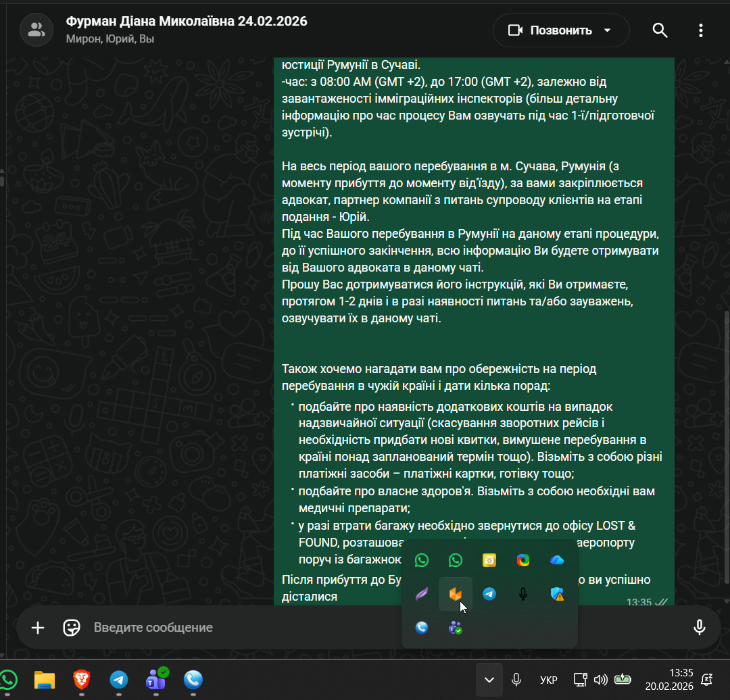Image resolution: width=730 pixels, height=700 pixels.
Task: Switch to WhatsApp on the taskbar
Action: tap(7, 680)
